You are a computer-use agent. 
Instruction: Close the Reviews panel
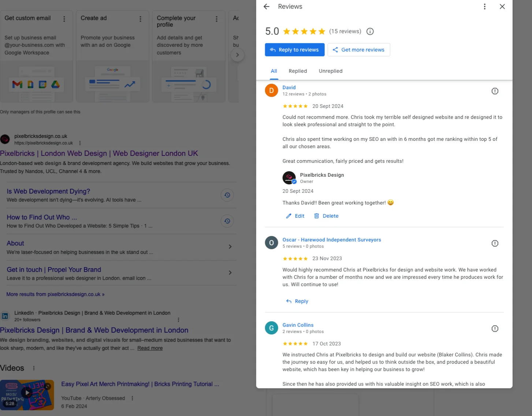pyautogui.click(x=502, y=7)
